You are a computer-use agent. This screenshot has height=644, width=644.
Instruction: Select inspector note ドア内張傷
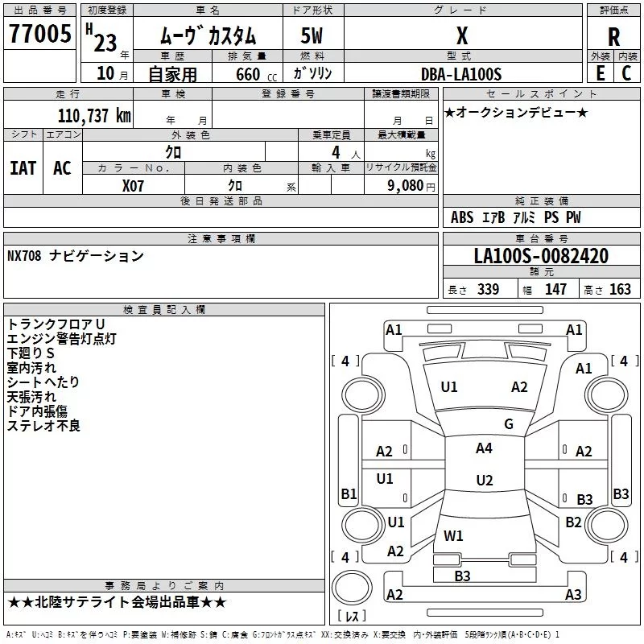pyautogui.click(x=37, y=411)
